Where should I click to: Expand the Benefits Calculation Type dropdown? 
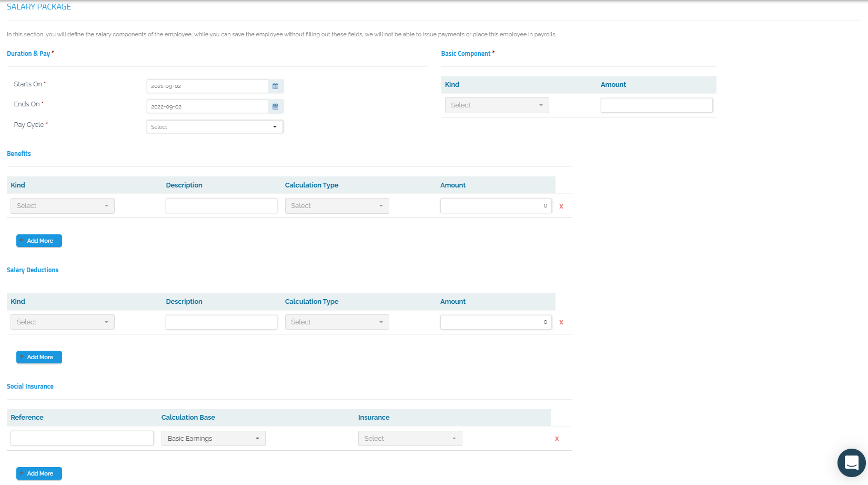tap(337, 206)
